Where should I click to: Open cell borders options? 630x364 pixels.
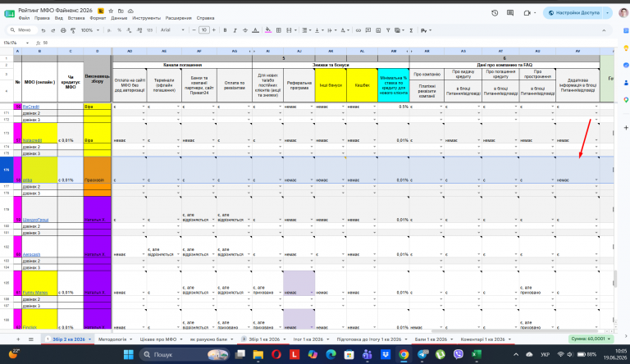(x=278, y=30)
